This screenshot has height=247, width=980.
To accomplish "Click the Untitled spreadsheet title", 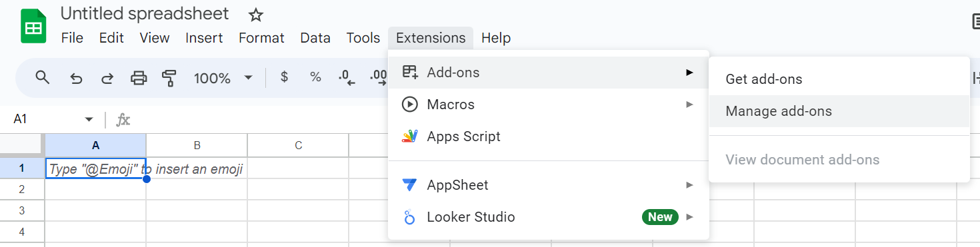I will click(x=145, y=13).
